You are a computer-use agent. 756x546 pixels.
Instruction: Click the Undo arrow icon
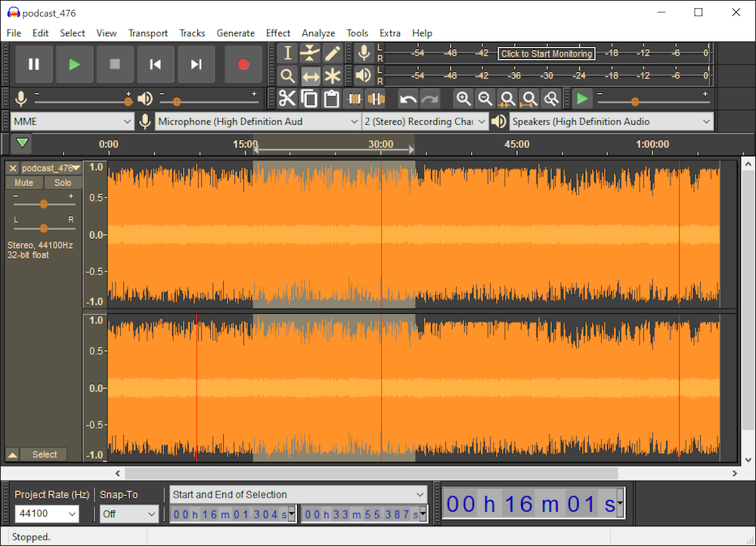pos(408,99)
